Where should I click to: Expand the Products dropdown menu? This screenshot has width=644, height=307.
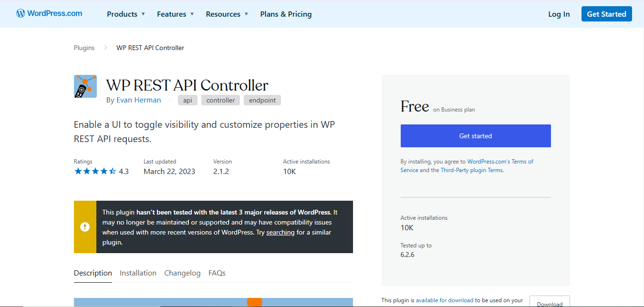pos(126,14)
